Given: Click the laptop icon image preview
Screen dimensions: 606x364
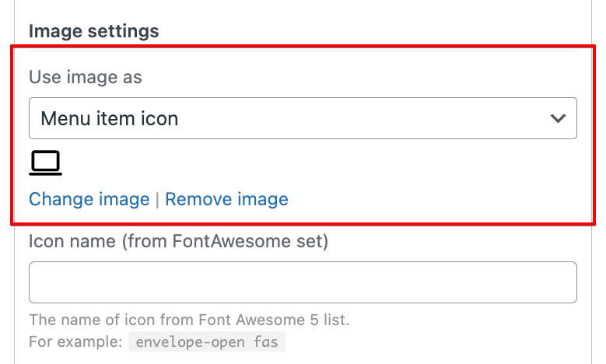Looking at the screenshot, I should coord(46,163).
